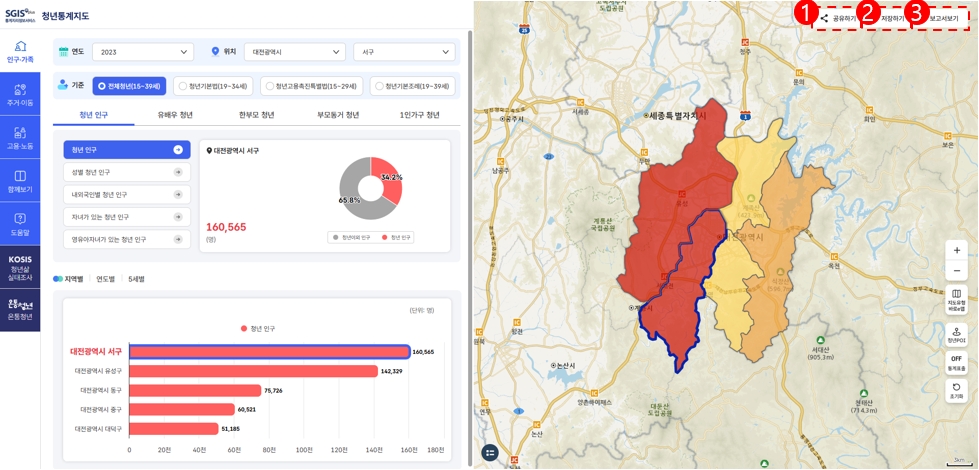Switch to the 1인가구 청년 tab
The height and width of the screenshot is (470, 979).
(x=419, y=115)
